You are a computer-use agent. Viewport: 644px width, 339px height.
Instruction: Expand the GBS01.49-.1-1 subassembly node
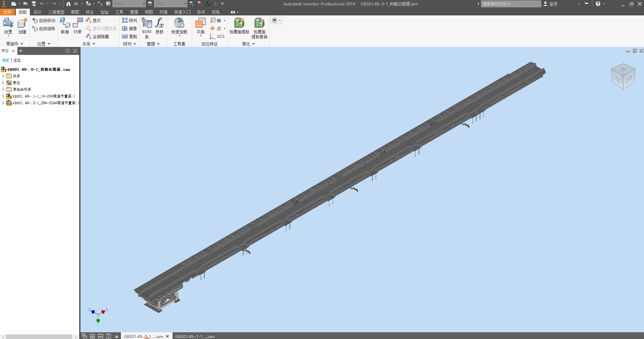(3, 96)
